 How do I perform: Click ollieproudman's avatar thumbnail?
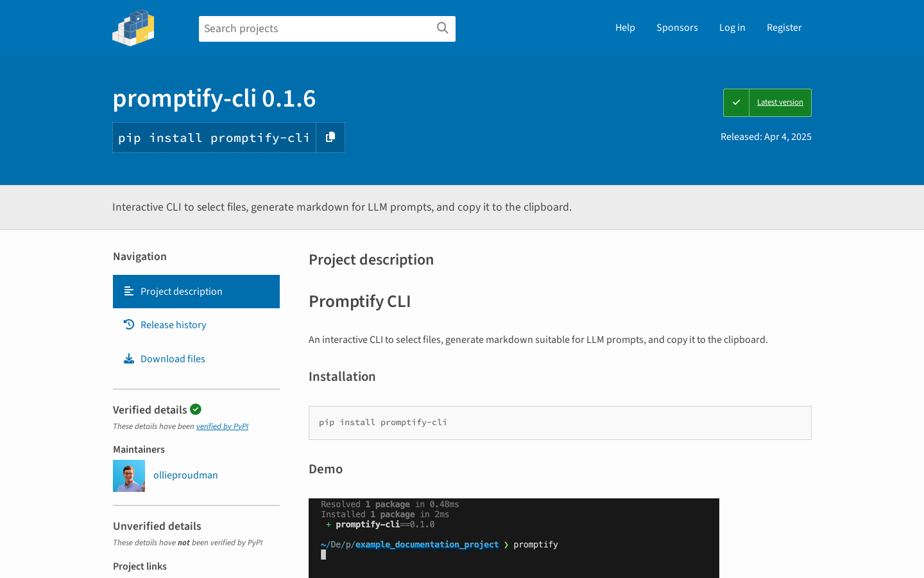[x=129, y=476]
